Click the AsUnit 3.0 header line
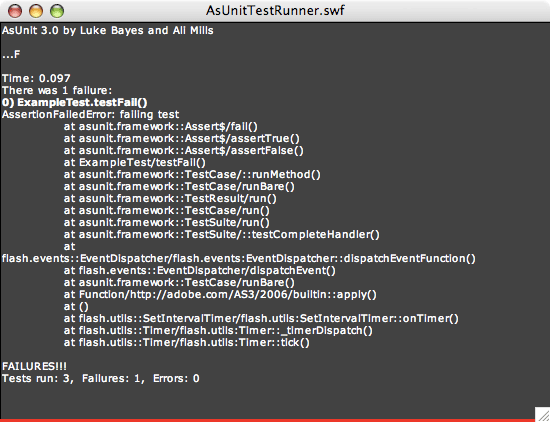 (108, 31)
